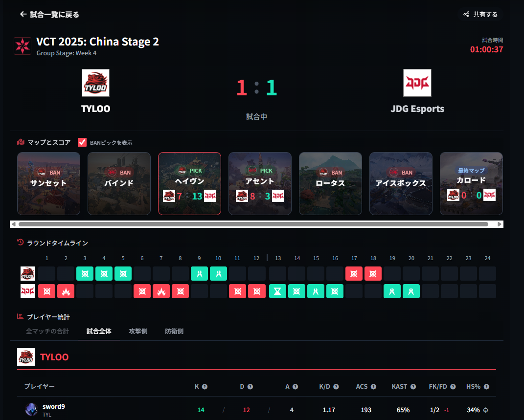This screenshot has height=420, width=524.
Task: Select TYLOO's round 9 defuse win icon
Action: [199, 274]
